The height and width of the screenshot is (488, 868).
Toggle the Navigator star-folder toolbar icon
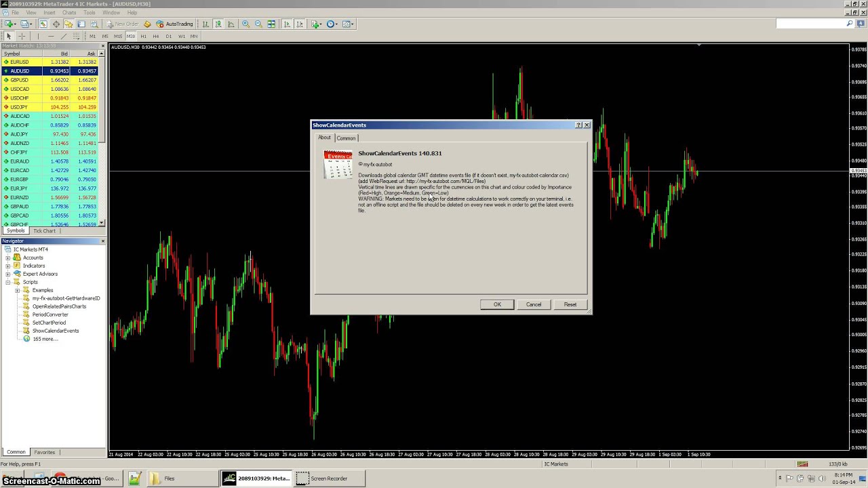pos(68,24)
